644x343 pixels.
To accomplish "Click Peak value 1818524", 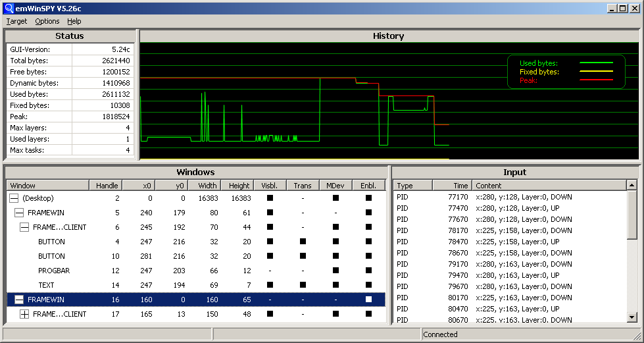I will [x=116, y=117].
